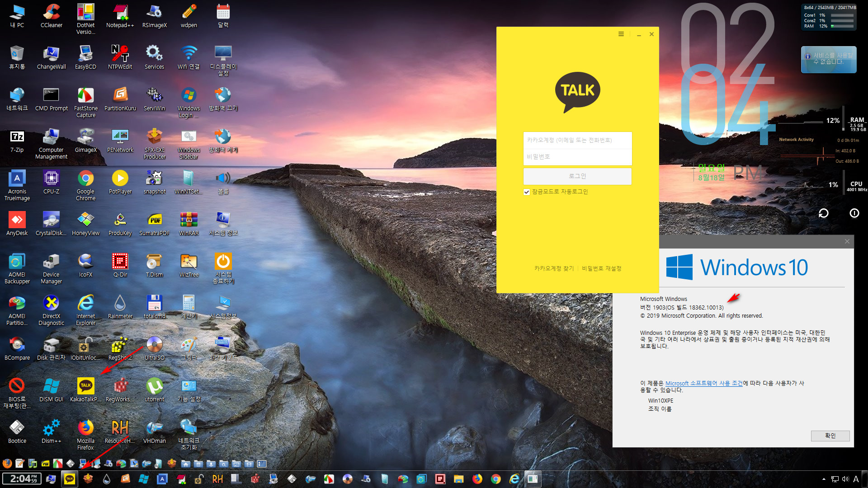Viewport: 868px width, 488px height.
Task: Click the taskbar clock showing 2:04
Action: click(x=22, y=479)
